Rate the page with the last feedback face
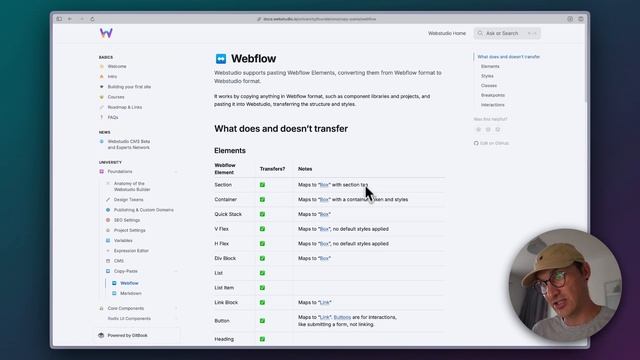Image resolution: width=640 pixels, height=360 pixels. (x=498, y=129)
